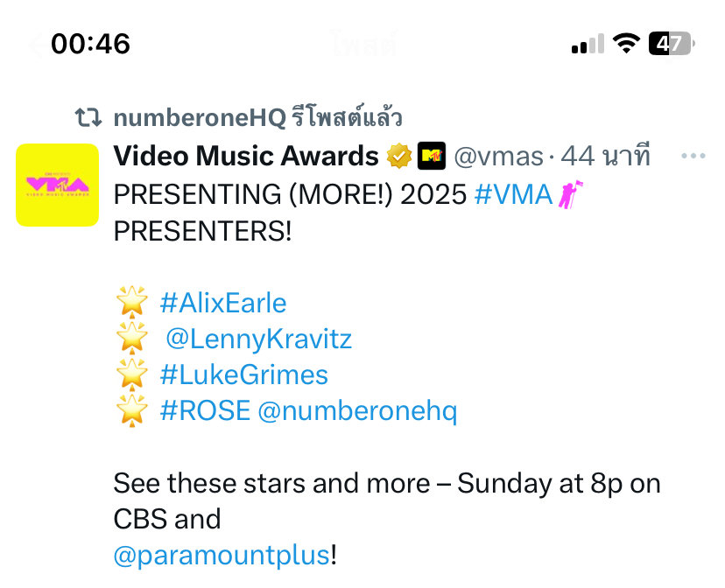
Task: Open the #VMA hashtag
Action: pos(514,194)
